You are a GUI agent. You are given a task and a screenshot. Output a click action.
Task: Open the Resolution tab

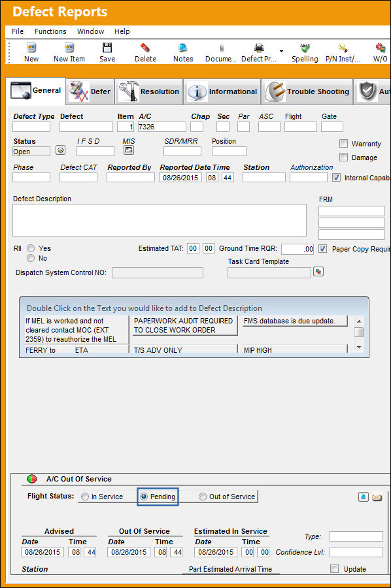click(x=149, y=91)
